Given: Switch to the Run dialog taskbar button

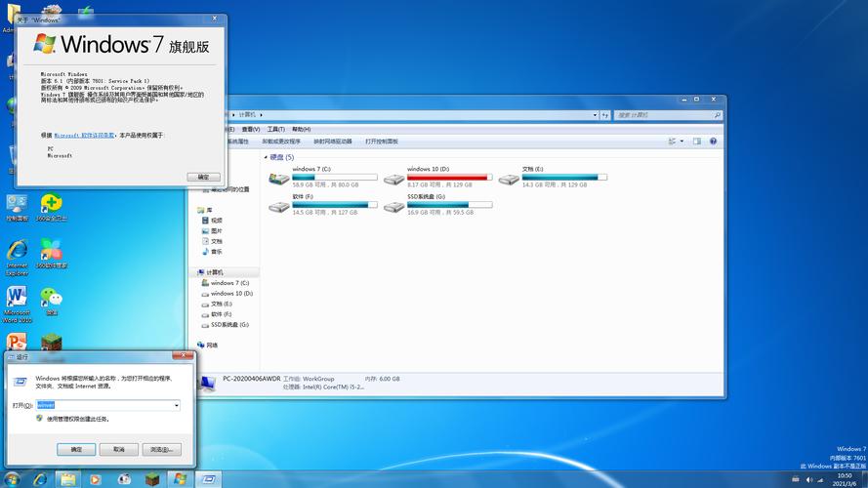Looking at the screenshot, I should point(208,479).
